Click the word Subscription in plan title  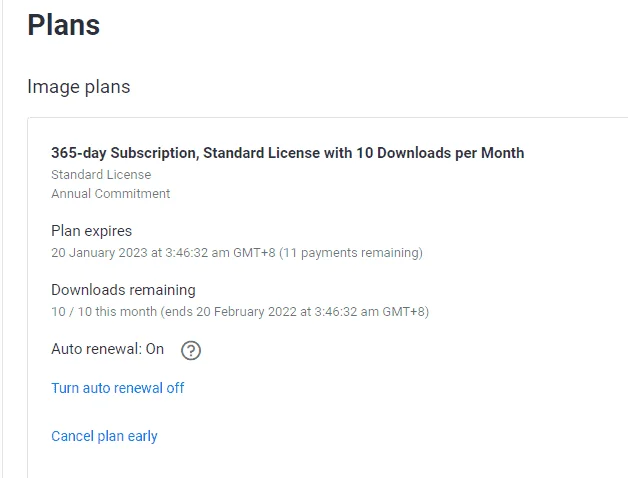(153, 153)
